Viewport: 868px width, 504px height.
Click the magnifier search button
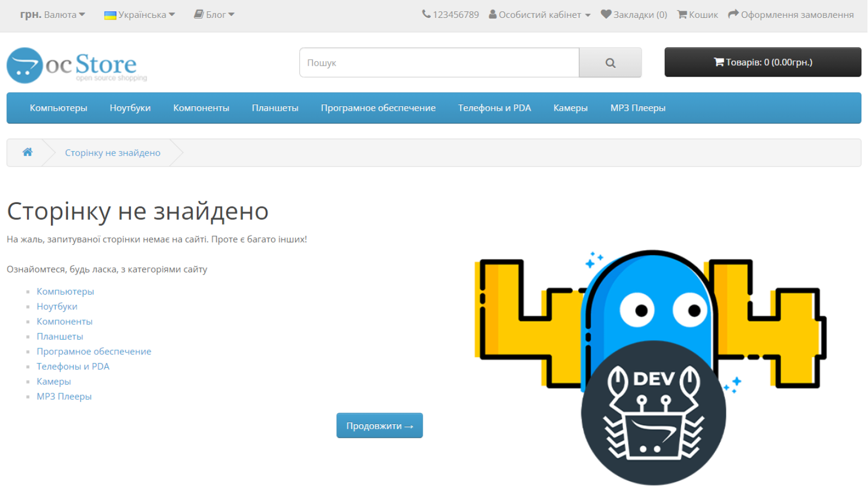tap(610, 62)
